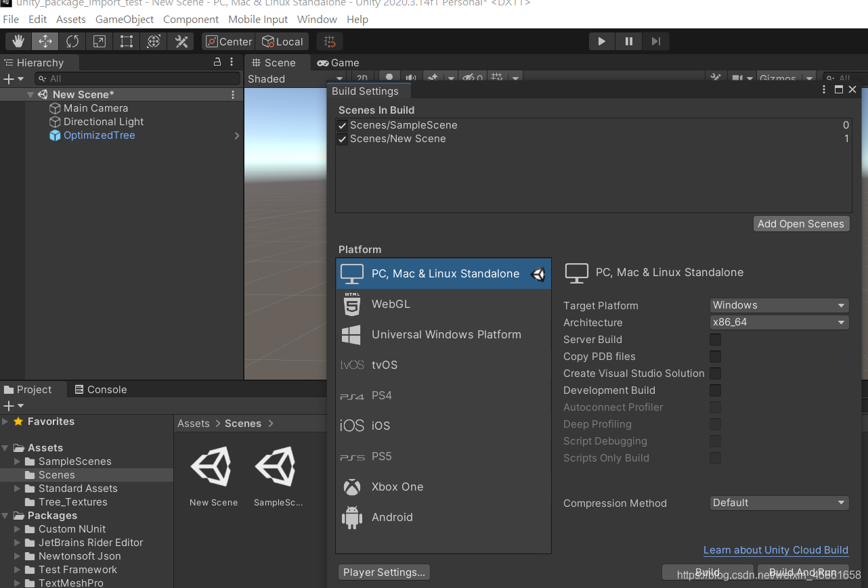The width and height of the screenshot is (868, 588).
Task: Open the Hierarchy create plus dropdown
Action: pos(14,78)
